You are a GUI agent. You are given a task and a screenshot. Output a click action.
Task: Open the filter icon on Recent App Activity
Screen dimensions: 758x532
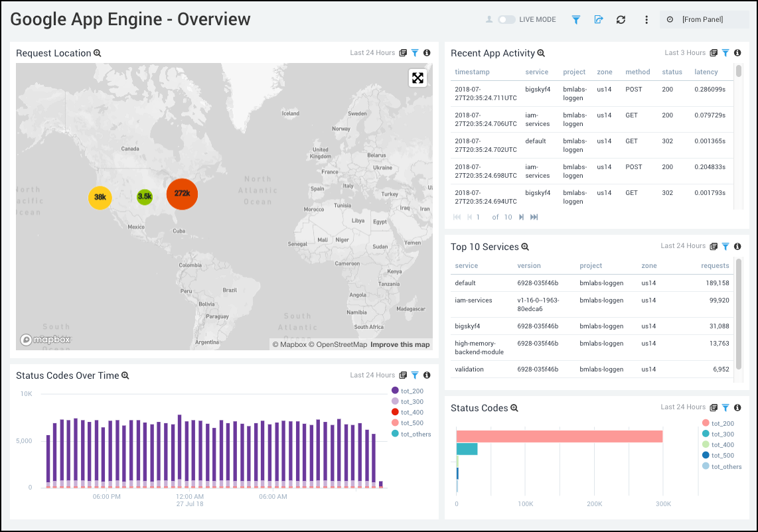point(725,52)
